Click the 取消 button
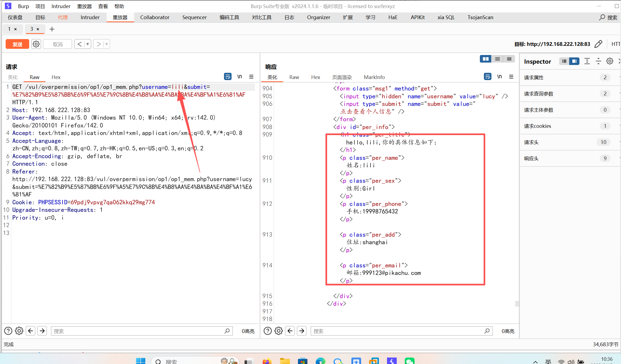Screen dimensions: 621x364 point(57,44)
